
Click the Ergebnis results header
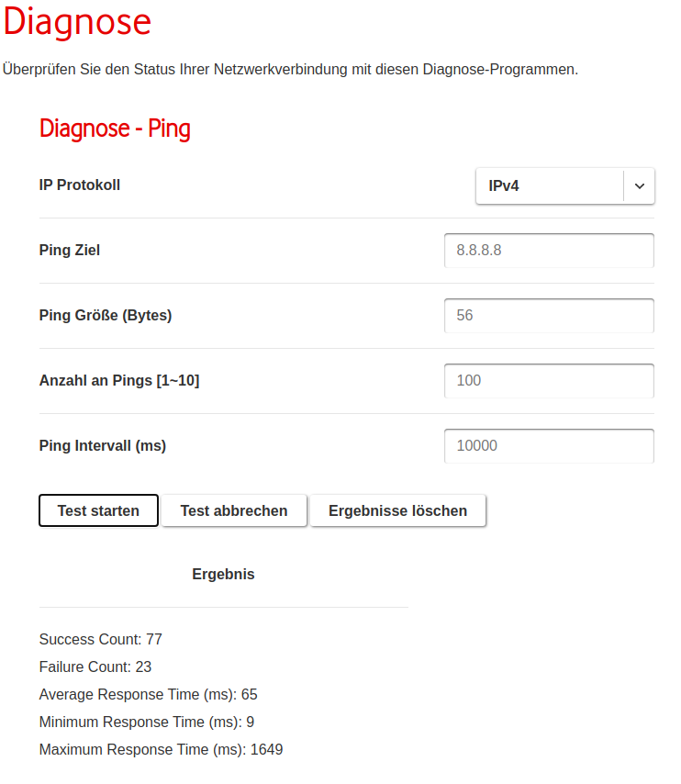click(223, 574)
